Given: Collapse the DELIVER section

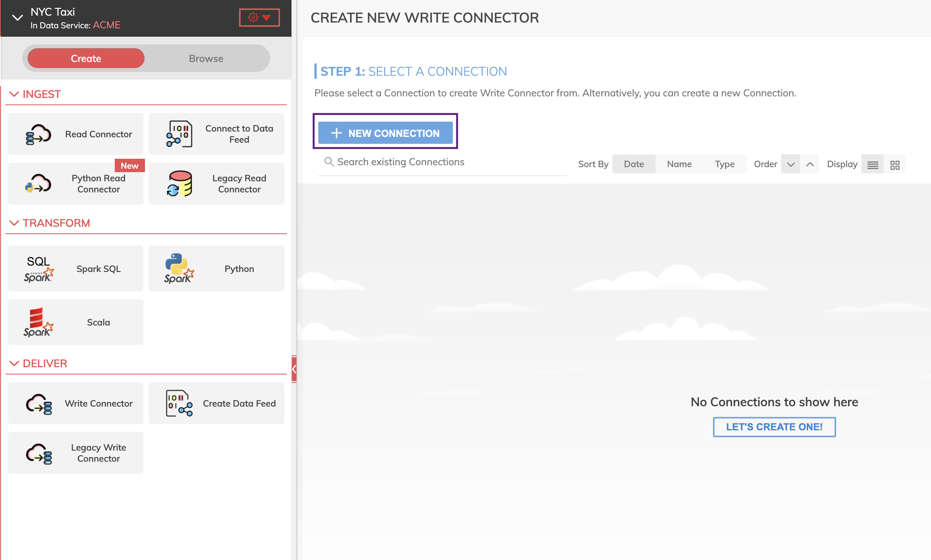Looking at the screenshot, I should pos(14,363).
